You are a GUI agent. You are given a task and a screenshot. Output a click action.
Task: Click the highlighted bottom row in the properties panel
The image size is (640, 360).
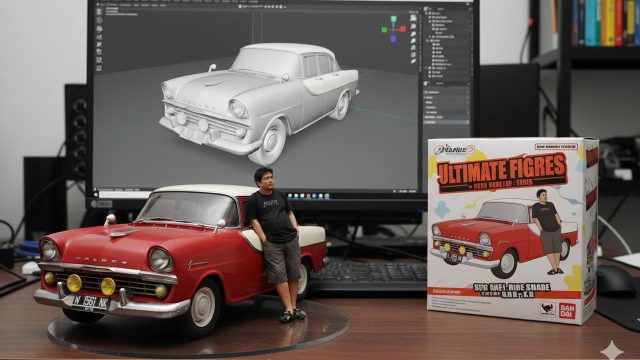point(447,122)
